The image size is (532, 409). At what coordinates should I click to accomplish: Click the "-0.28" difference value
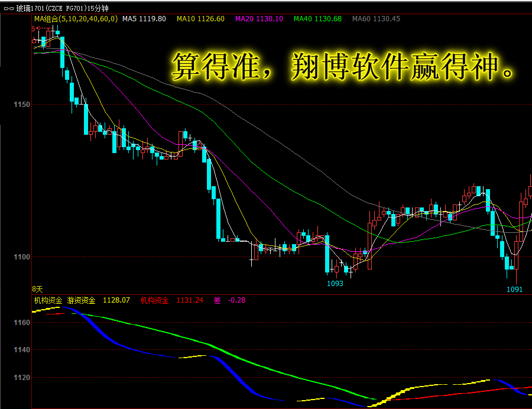[x=237, y=300]
